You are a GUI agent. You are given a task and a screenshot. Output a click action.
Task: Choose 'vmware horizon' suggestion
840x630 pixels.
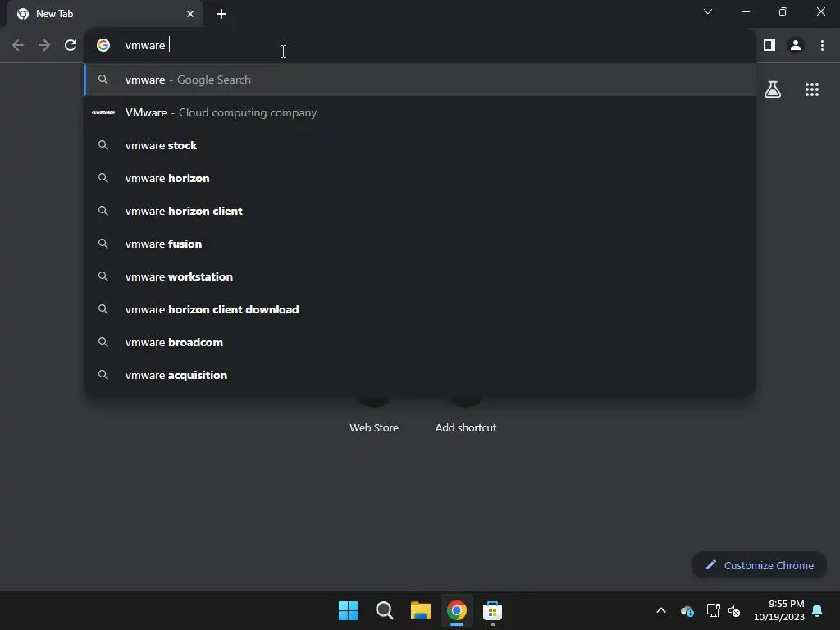420,178
